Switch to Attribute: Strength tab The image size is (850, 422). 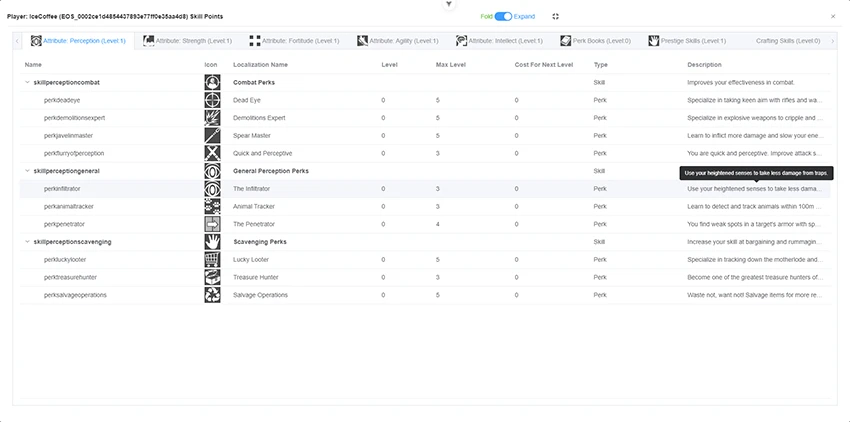pyautogui.click(x=187, y=41)
